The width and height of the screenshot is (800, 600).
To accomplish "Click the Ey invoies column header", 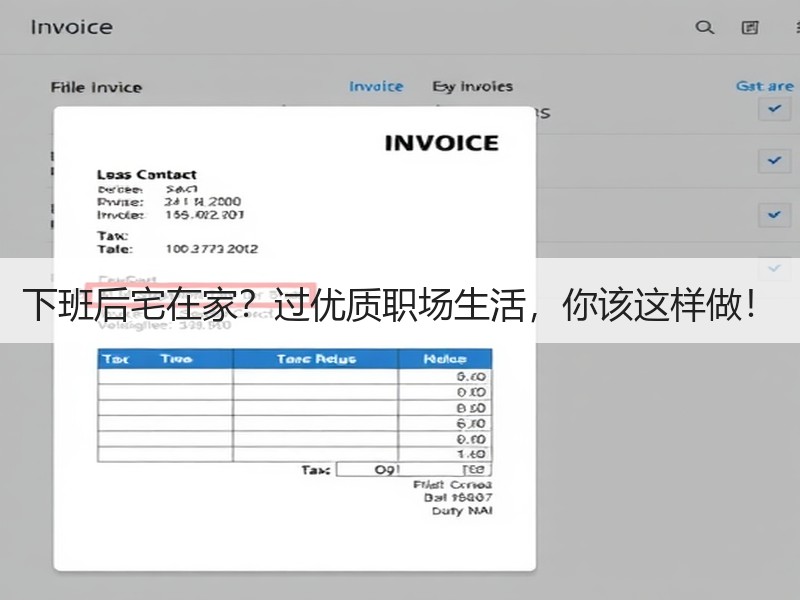I will (472, 86).
